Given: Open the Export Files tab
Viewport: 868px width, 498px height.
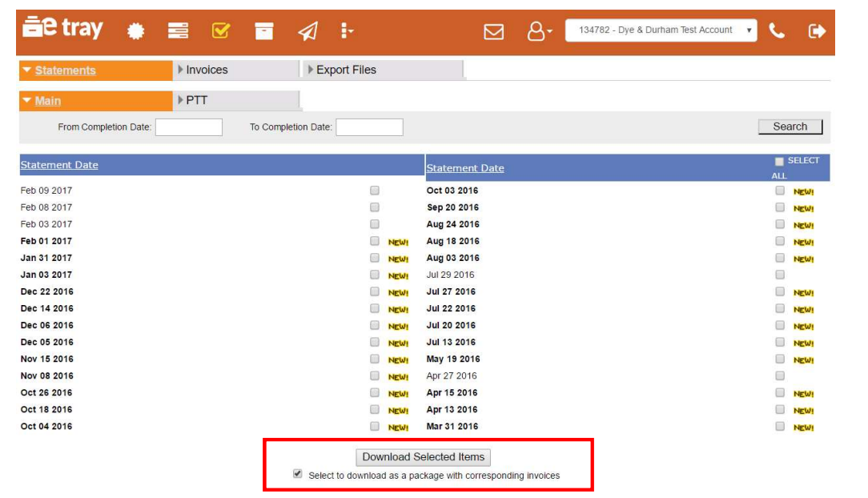Looking at the screenshot, I should pyautogui.click(x=345, y=70).
